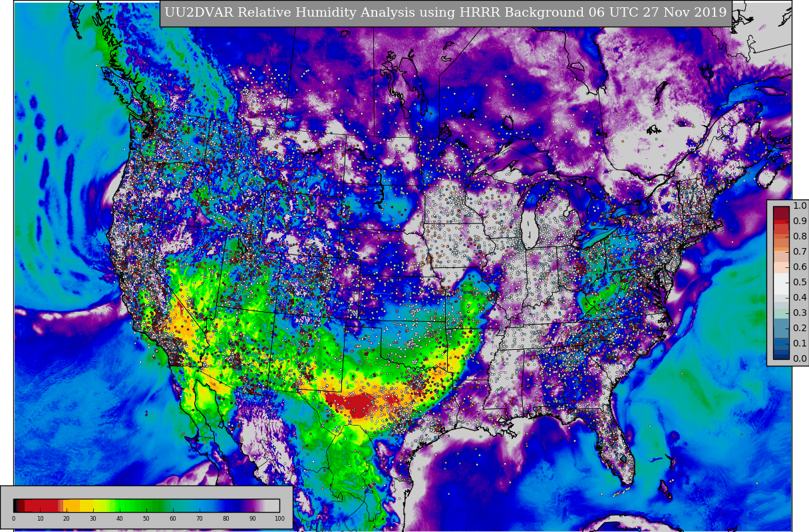Click the 10 tick label on the humidity colorbar
Viewport: 809px width, 532px height.
(x=40, y=519)
